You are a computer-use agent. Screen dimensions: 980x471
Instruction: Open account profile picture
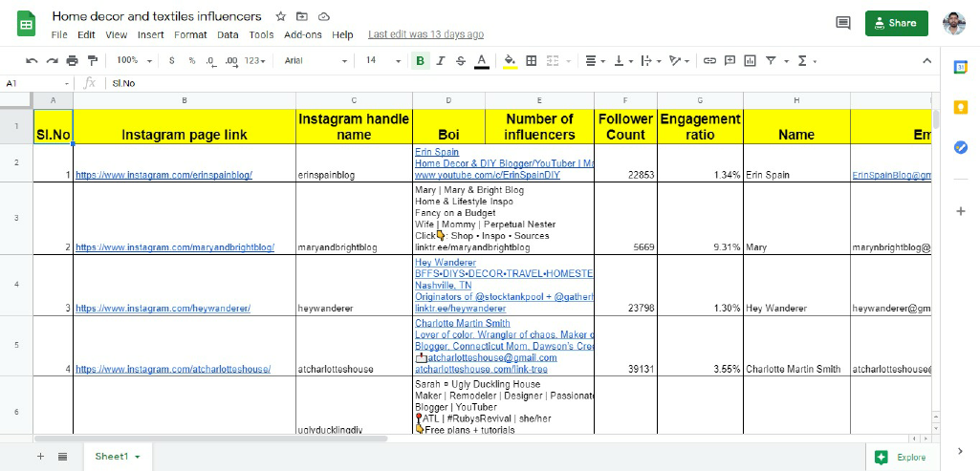coord(954,23)
